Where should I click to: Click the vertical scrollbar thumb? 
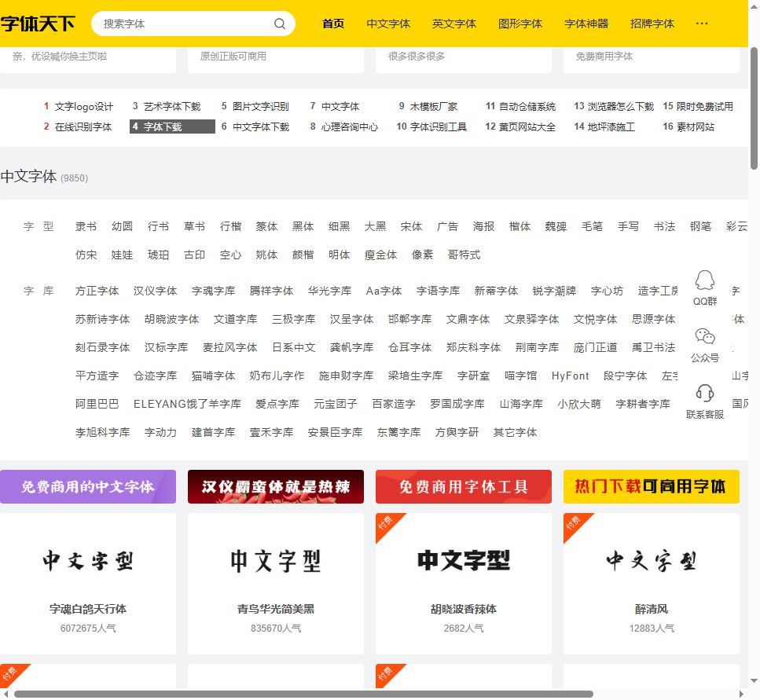click(x=754, y=108)
